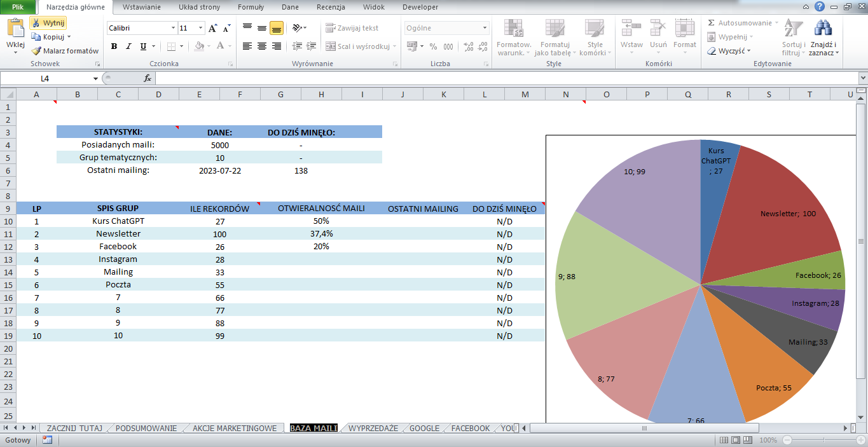
Task: Click the Increase Font Size icon
Action: click(212, 28)
